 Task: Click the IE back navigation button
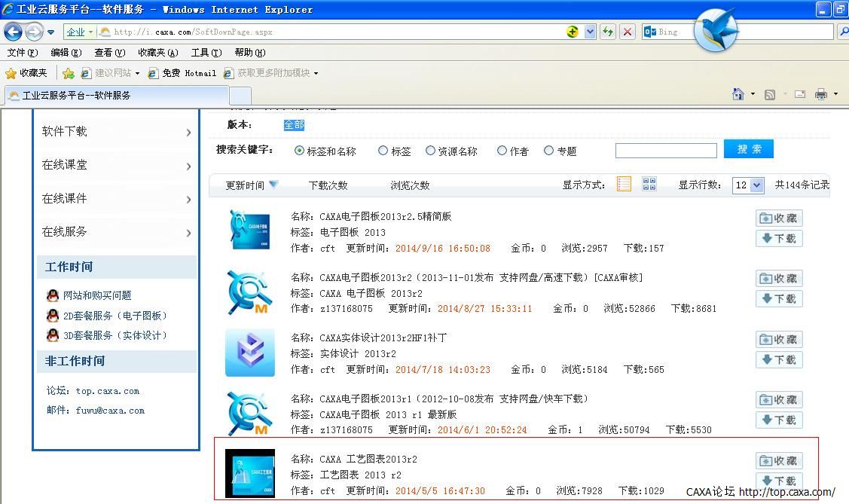point(13,32)
